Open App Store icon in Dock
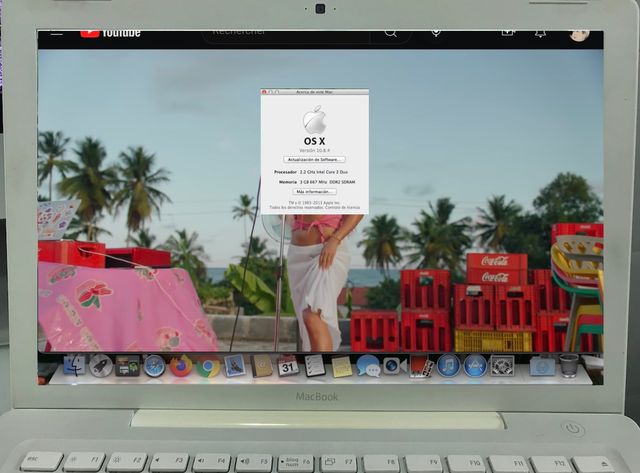The width and height of the screenshot is (640, 473). click(x=475, y=366)
